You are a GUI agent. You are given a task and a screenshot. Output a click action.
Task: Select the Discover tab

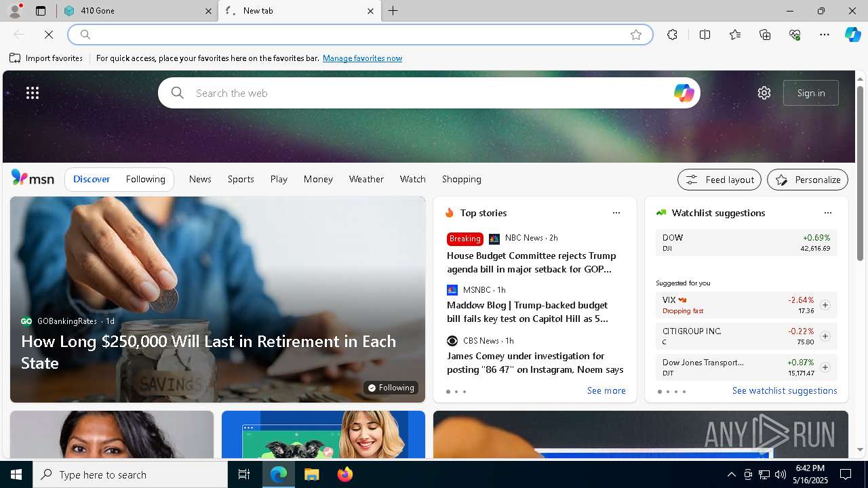coord(92,179)
